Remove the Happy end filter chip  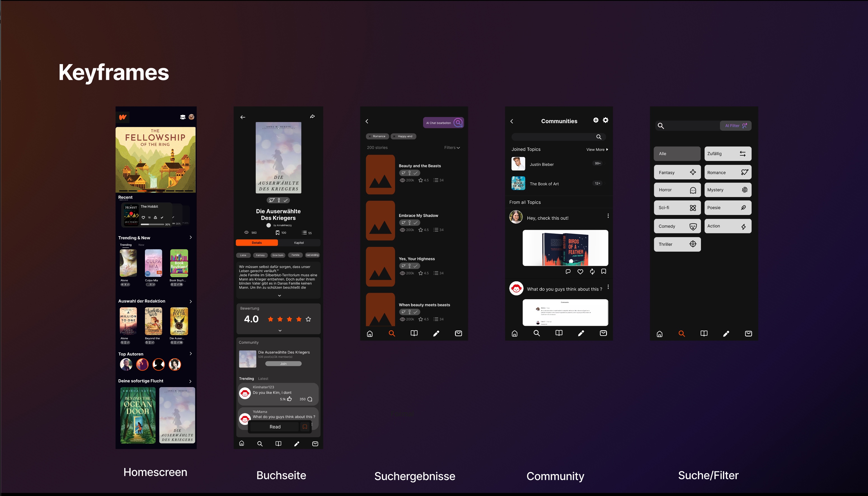tap(394, 136)
